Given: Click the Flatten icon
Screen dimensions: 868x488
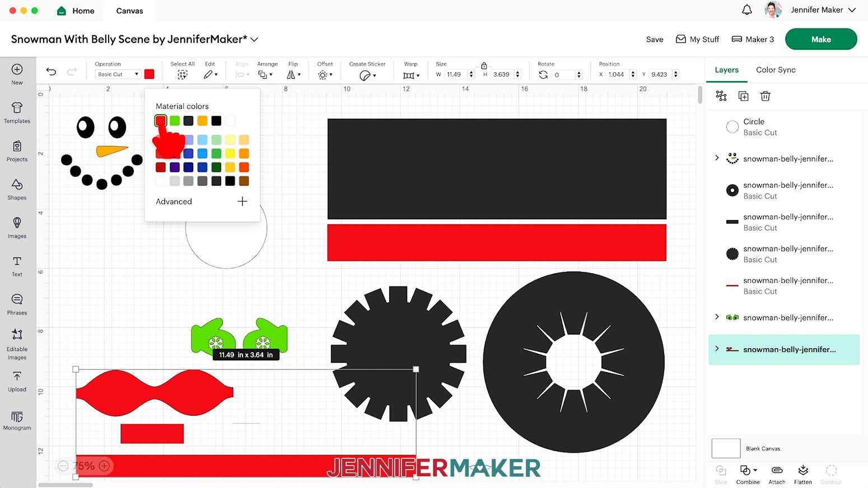Looking at the screenshot, I should [x=803, y=470].
